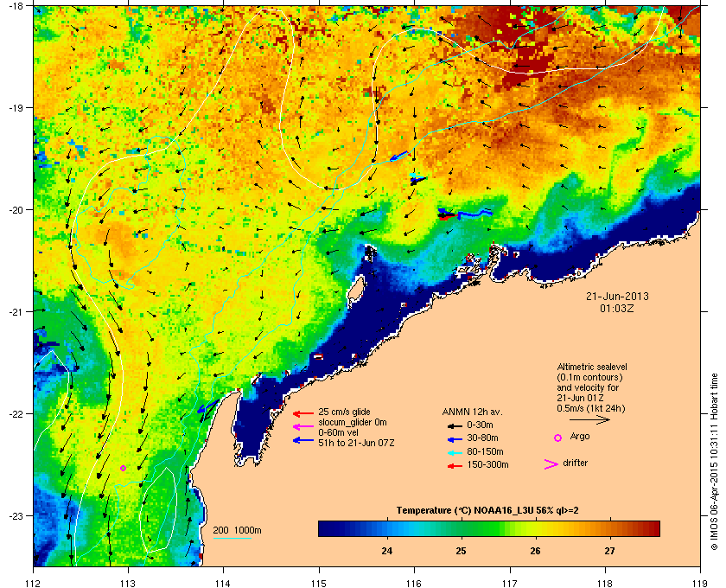Click the '0.5m/s (1kt 24h)' text
The width and height of the screenshot is (726, 588).
(591, 408)
